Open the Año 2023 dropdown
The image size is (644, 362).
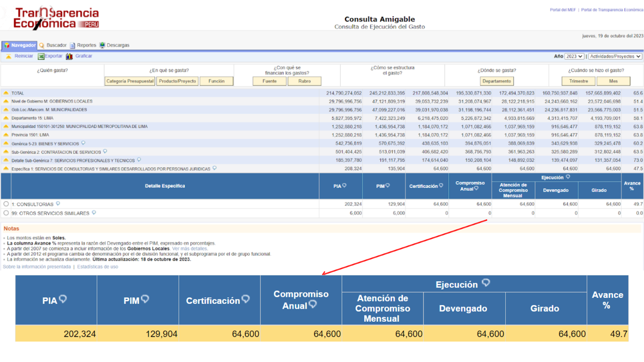pyautogui.click(x=574, y=56)
